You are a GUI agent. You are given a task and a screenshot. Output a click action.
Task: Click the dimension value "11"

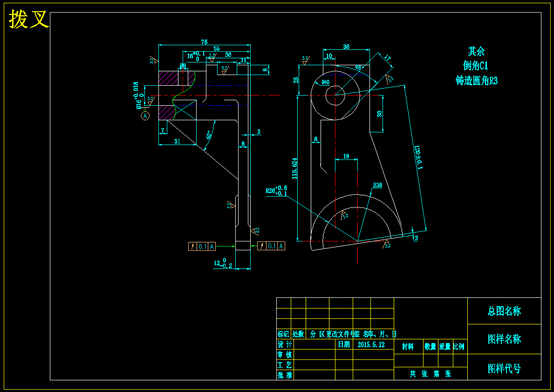(243, 60)
